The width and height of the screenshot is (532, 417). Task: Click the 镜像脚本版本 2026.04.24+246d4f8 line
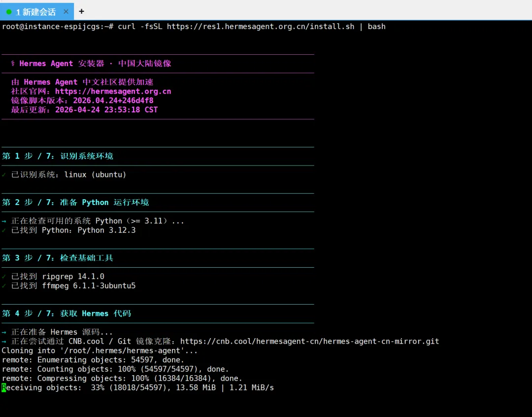(x=82, y=101)
